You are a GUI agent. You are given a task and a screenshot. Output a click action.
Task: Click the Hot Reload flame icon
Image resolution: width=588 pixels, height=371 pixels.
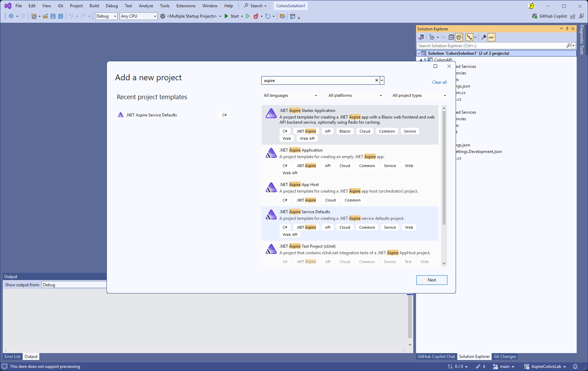click(x=256, y=16)
